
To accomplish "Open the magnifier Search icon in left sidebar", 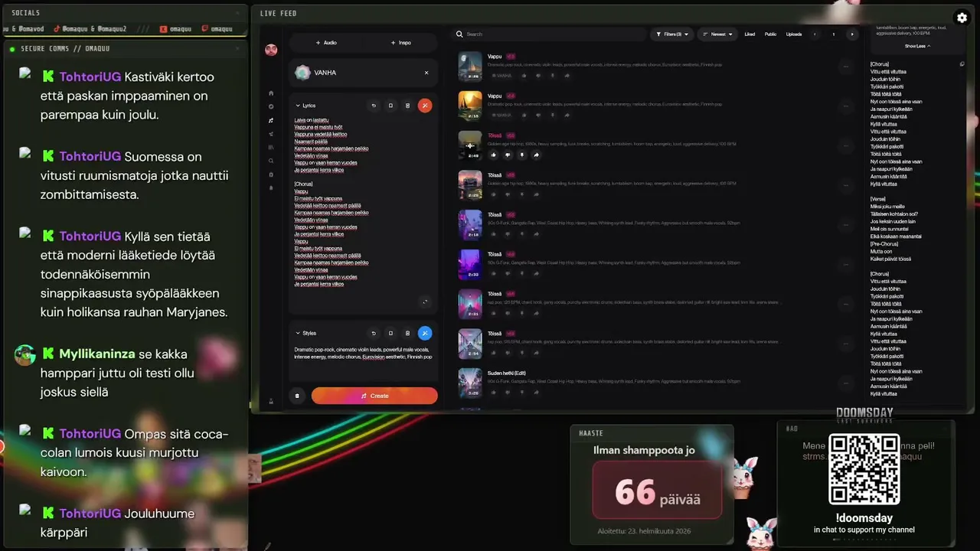I will pos(271,161).
